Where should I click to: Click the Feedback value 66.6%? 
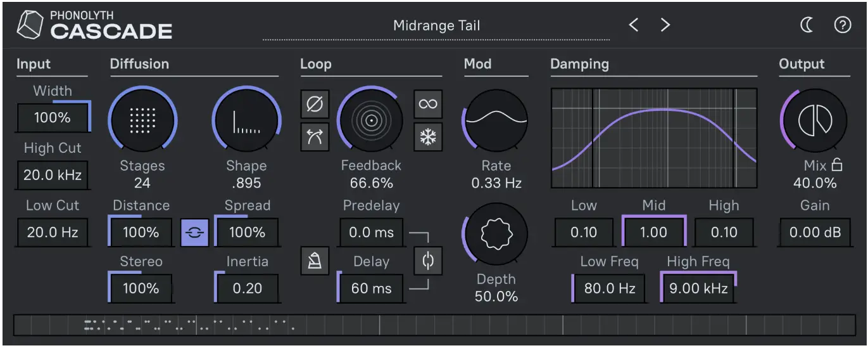(x=371, y=183)
